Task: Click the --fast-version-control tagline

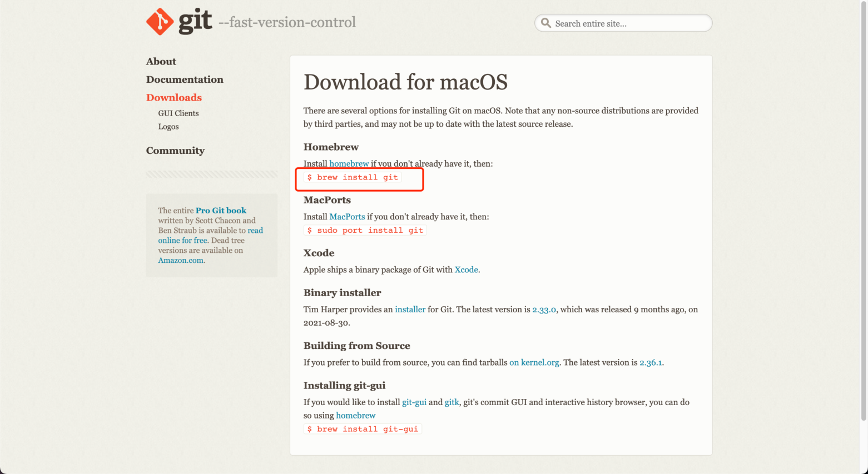Action: point(287,22)
